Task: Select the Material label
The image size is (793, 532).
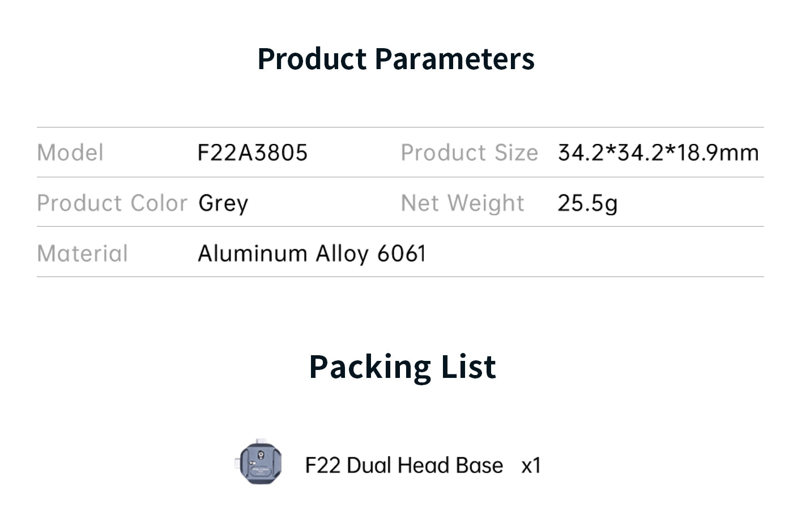Action: (x=83, y=253)
